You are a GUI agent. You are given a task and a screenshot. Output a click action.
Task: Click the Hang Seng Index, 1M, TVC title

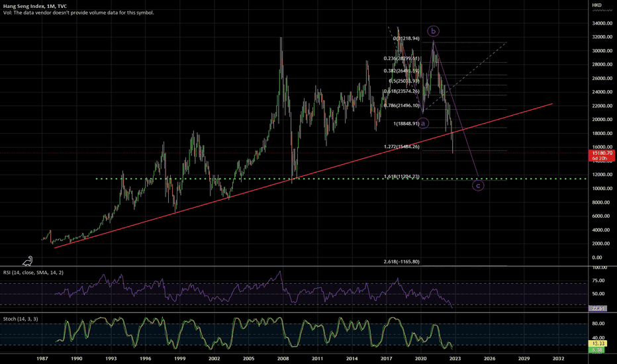point(35,7)
